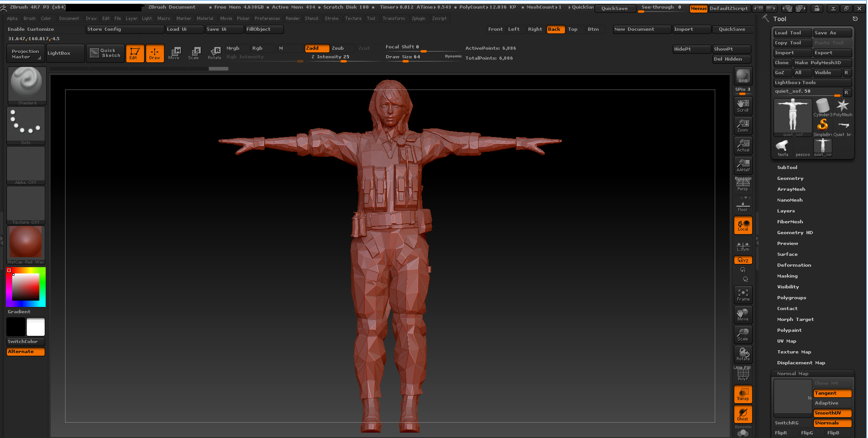This screenshot has height=438, width=868.
Task: Toggle the L.Sym button
Action: [x=743, y=246]
